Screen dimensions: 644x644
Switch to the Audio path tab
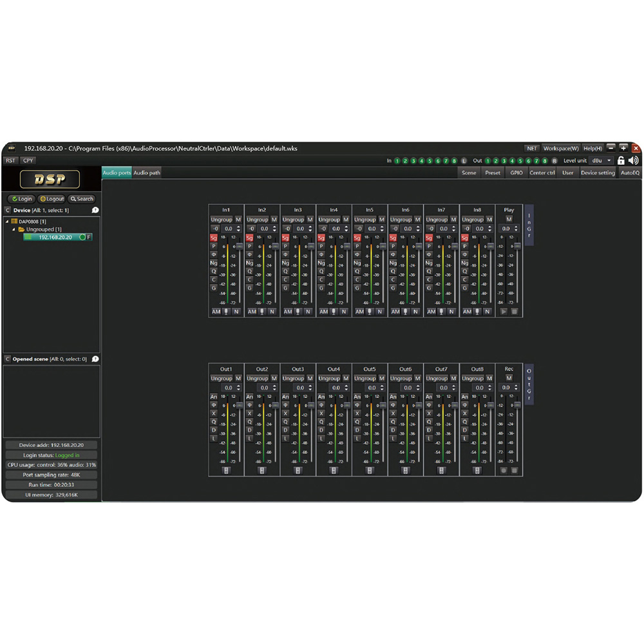tap(147, 173)
